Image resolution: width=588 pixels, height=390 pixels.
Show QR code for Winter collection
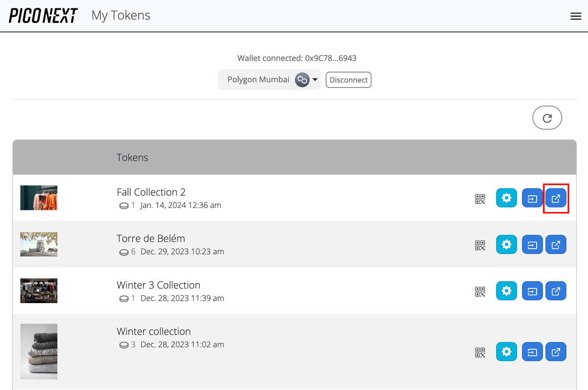pos(480,351)
